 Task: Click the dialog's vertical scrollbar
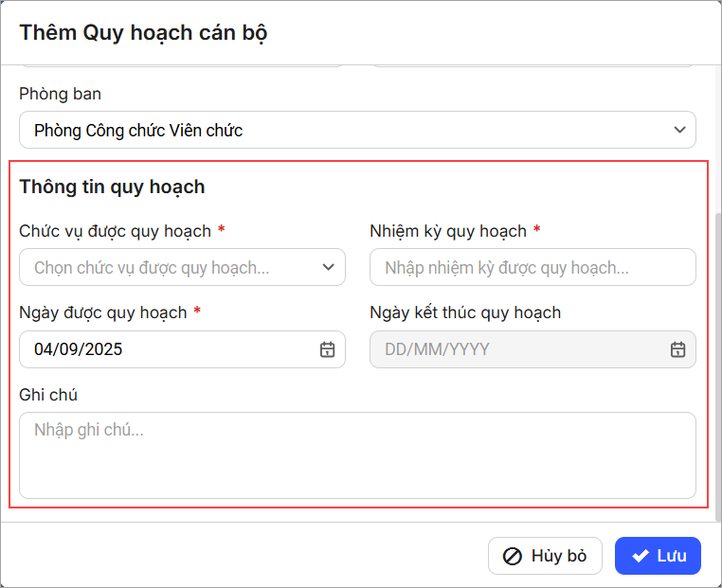click(716, 360)
